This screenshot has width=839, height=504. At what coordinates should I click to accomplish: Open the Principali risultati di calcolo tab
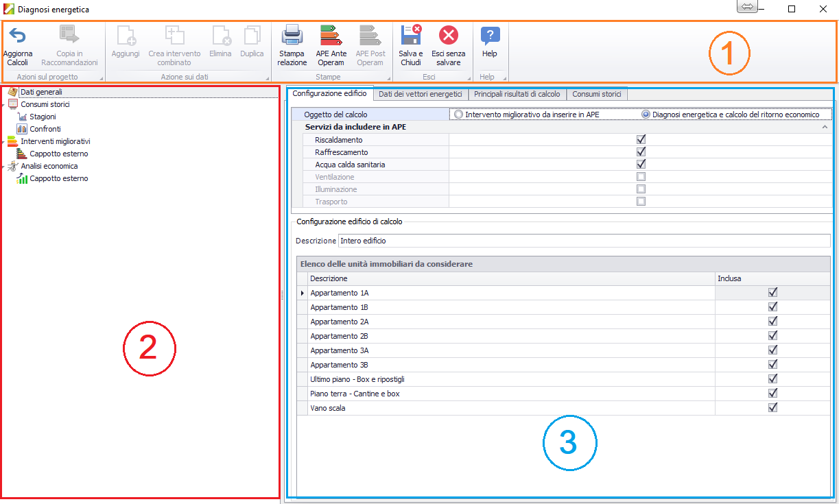(517, 94)
